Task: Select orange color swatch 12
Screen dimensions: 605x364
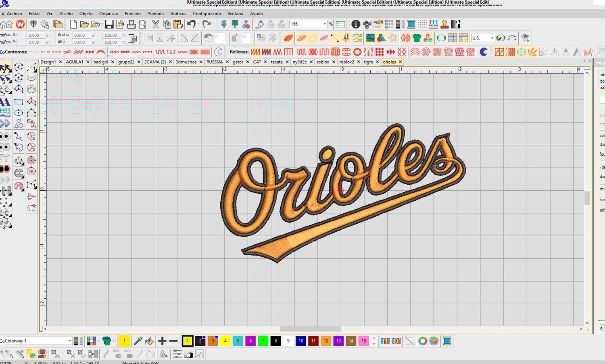Action: [326, 341]
